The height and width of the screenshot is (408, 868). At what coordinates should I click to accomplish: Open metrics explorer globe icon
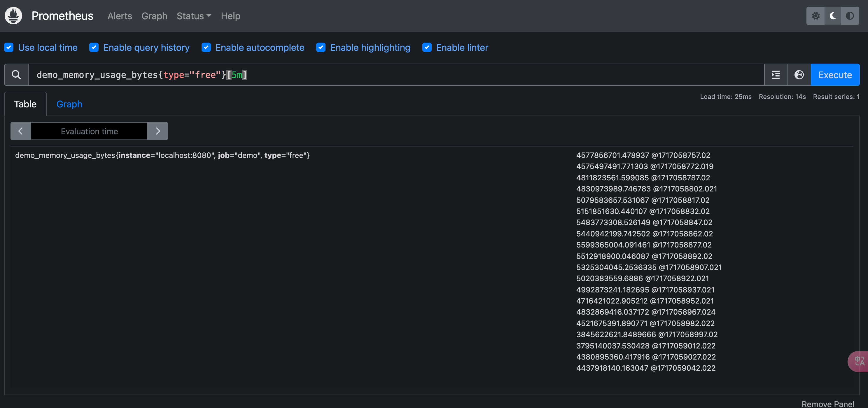799,75
